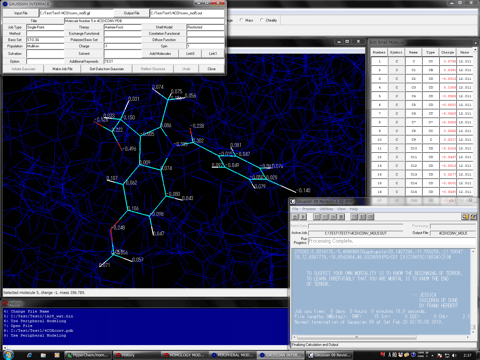480x360 pixels.
Task: Open the Help menu in Gaussian 09 window
Action: (354, 209)
